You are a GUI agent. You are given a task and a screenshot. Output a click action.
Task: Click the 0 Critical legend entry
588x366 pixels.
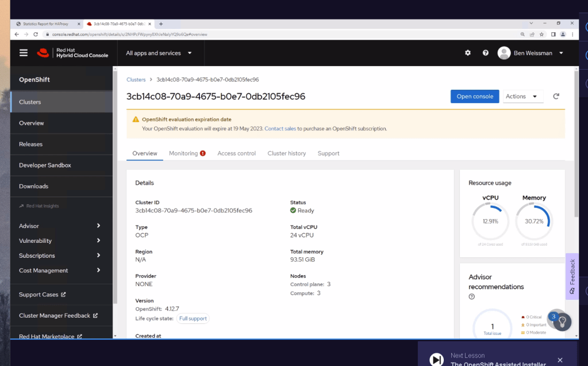tap(531, 317)
